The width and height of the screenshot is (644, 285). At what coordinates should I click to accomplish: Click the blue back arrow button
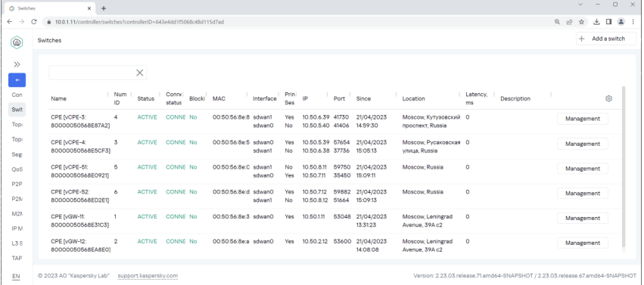click(x=17, y=80)
